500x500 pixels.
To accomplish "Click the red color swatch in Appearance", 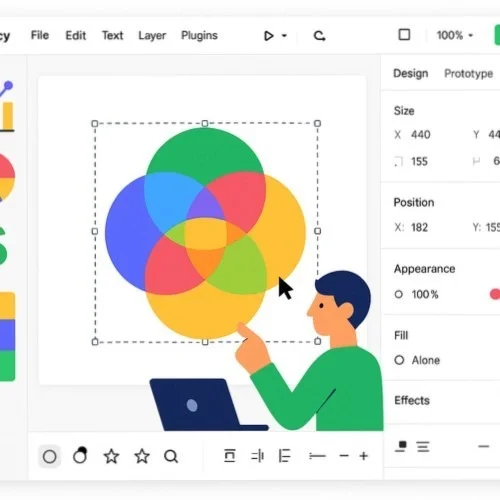I will pyautogui.click(x=495, y=294).
